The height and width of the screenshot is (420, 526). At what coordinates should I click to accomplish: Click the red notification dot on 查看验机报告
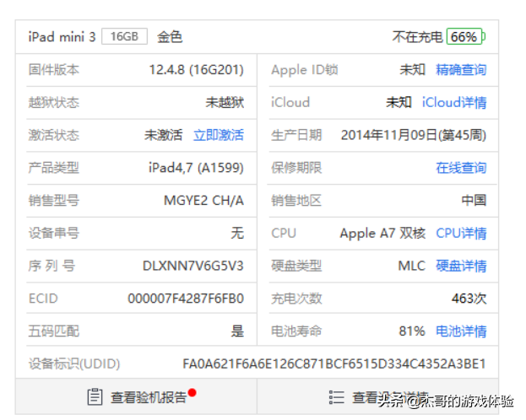[x=192, y=392]
